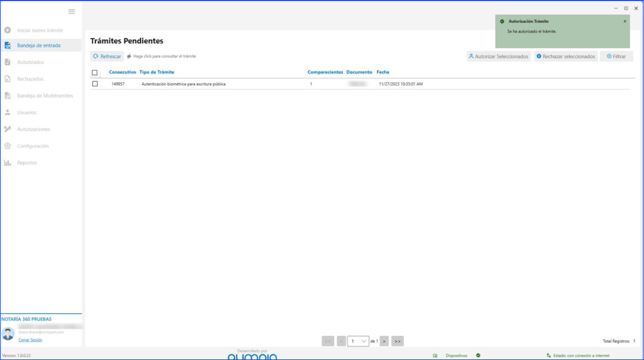Jump to last page button
Image resolution: width=644 pixels, height=360 pixels.
[398, 341]
